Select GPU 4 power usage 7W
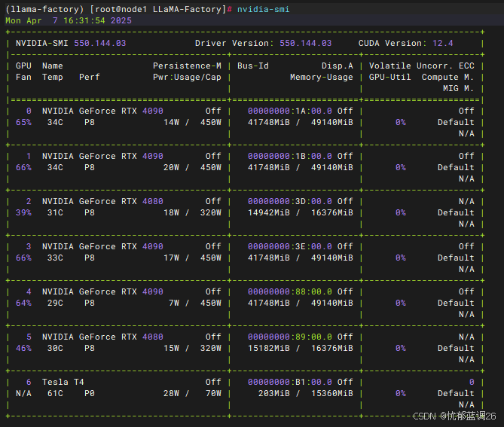 coord(174,303)
